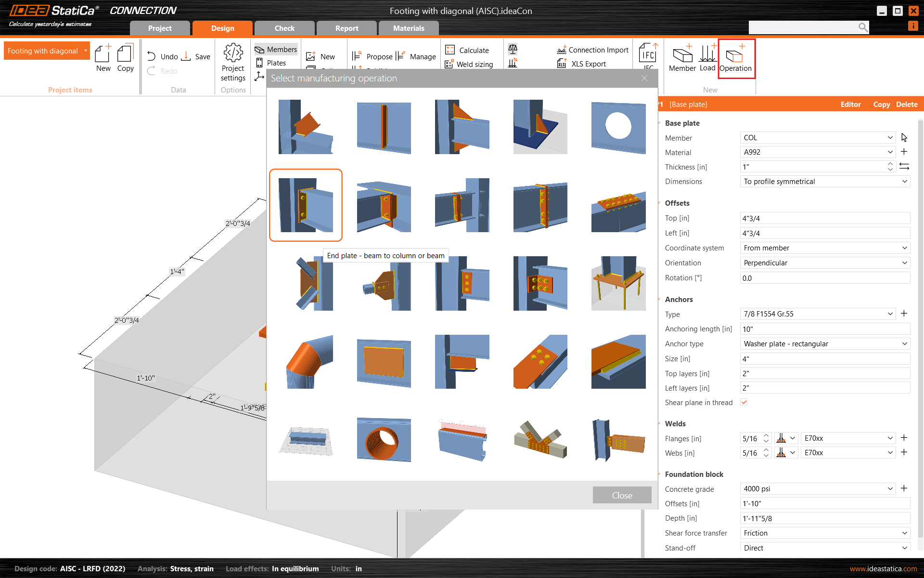Click the Calculate icon
The image size is (924, 578).
(x=450, y=50)
